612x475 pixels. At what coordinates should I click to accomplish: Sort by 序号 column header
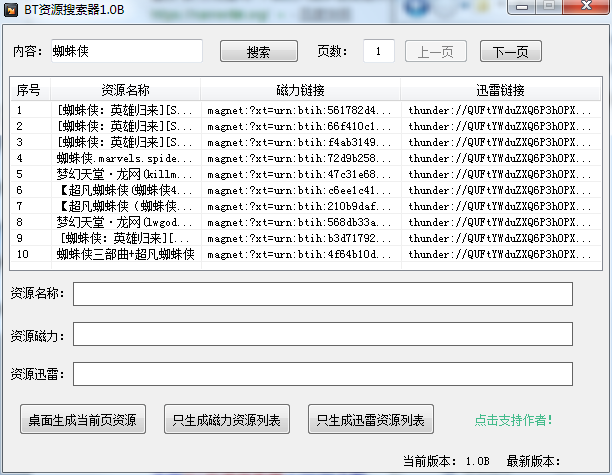30,90
